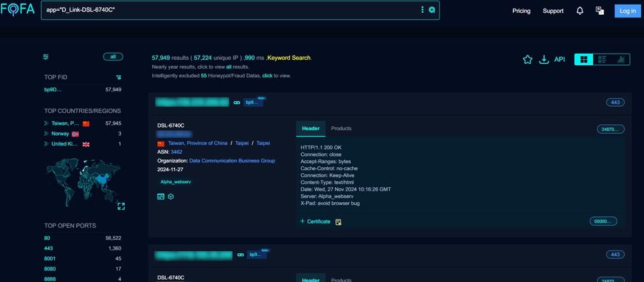The height and width of the screenshot is (282, 644).
Task: Click the Log in button
Action: tap(628, 11)
